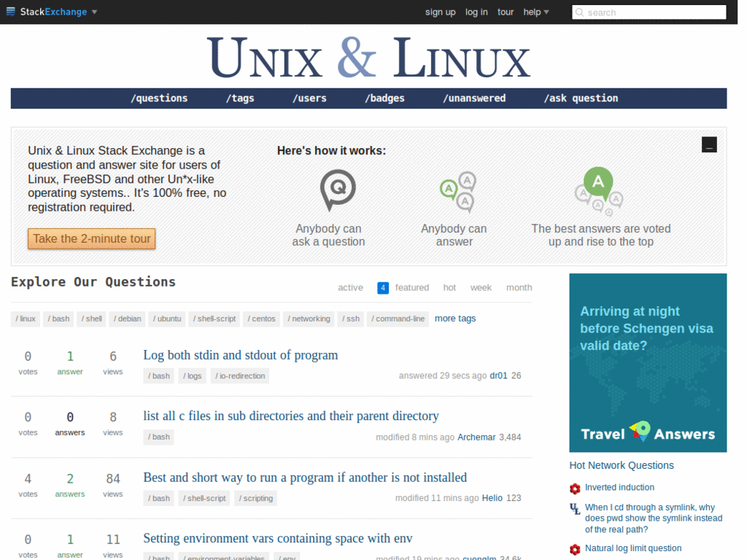Click the Travel Answers advertisement banner
Viewport: 747px width, 560px height.
648,363
